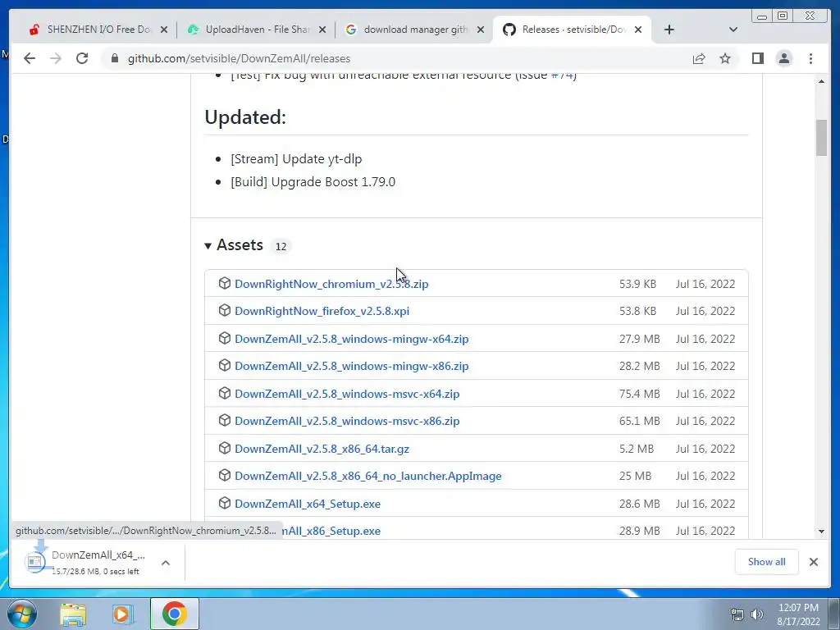Open download item options chevron
The image size is (840, 630).
[166, 563]
